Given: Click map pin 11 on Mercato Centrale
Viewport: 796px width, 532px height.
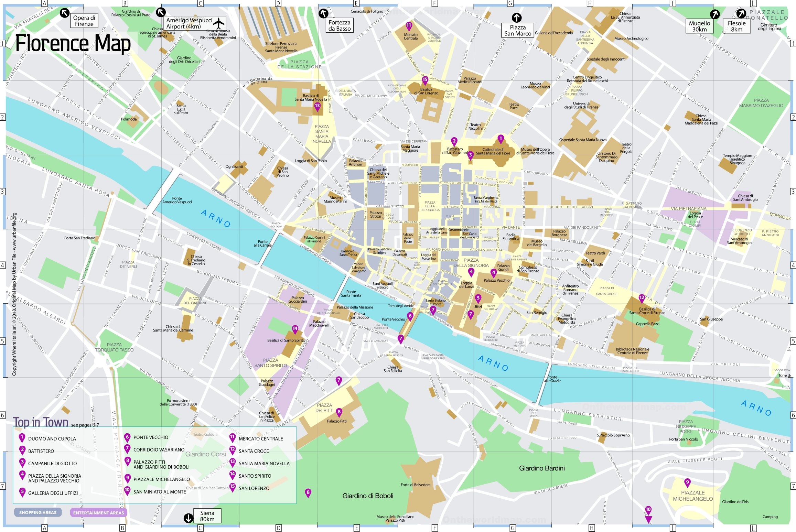Looking at the screenshot, I should tap(409, 26).
